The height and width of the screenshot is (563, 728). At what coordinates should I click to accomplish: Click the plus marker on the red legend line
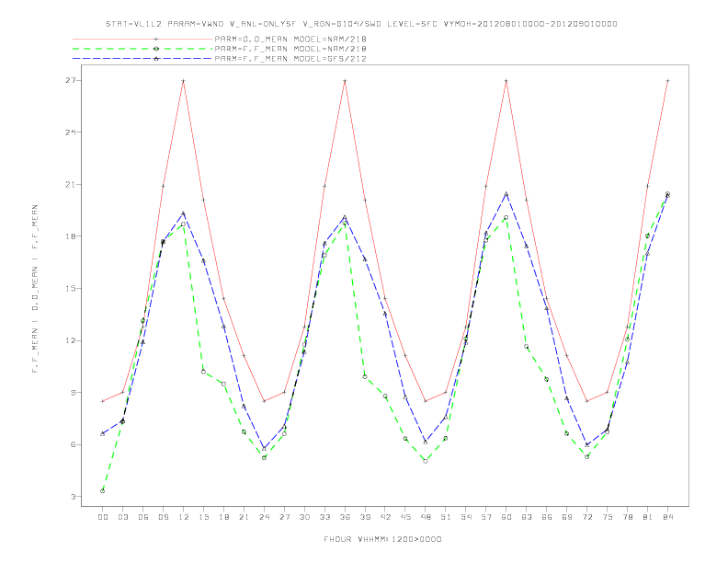[x=156, y=39]
